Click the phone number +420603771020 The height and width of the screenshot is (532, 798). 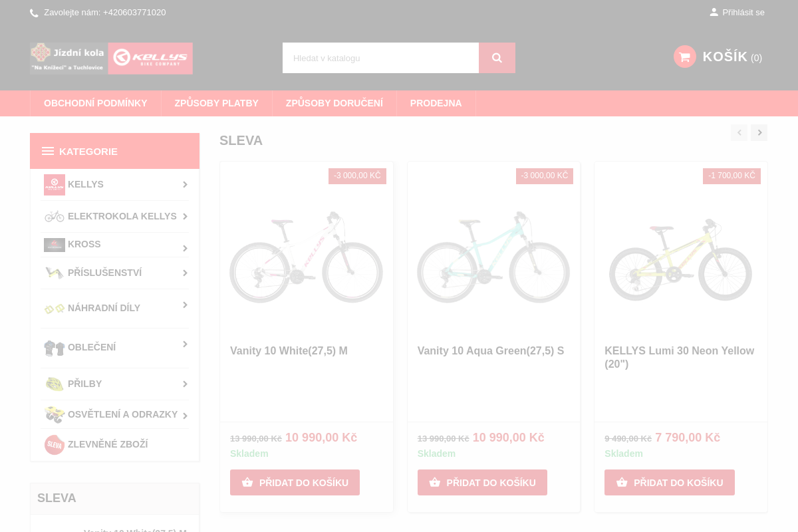tap(134, 12)
